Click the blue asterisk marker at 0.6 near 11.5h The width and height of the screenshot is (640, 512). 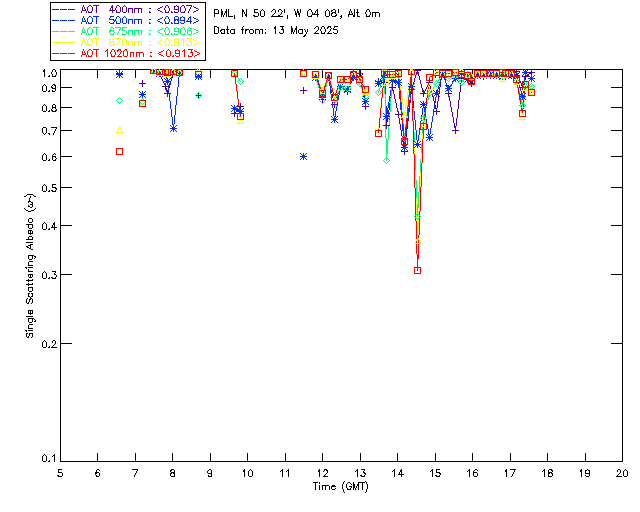point(303,157)
